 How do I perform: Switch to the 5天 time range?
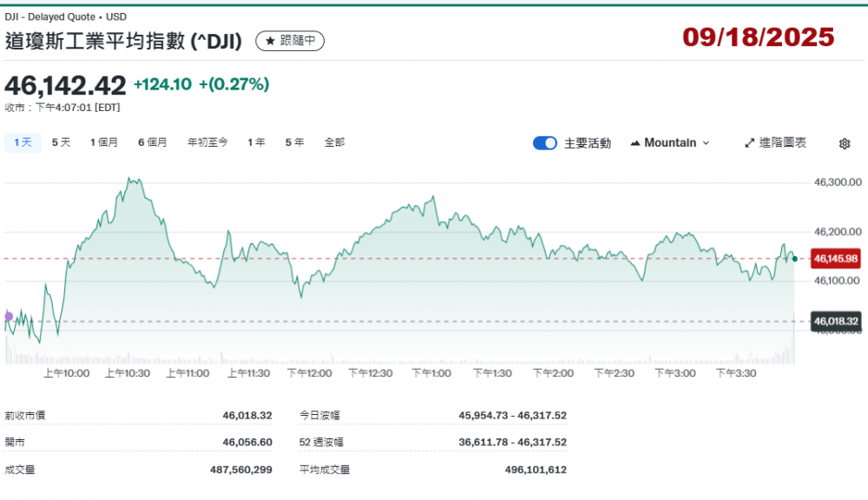61,142
